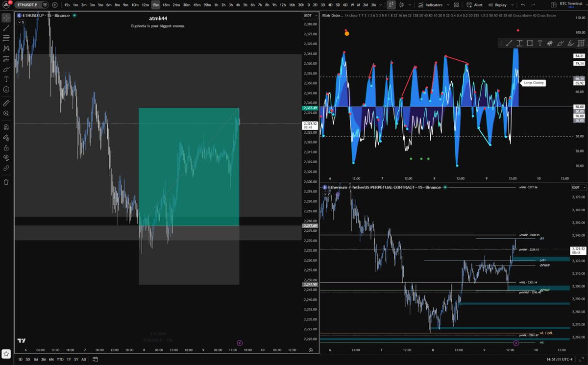The height and width of the screenshot is (365, 588).
Task: Click the undo arrow
Action: point(523,5)
